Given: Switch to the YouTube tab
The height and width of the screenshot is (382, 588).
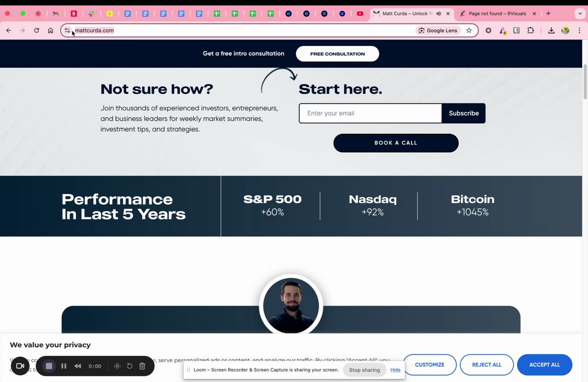Looking at the screenshot, I should [360, 14].
